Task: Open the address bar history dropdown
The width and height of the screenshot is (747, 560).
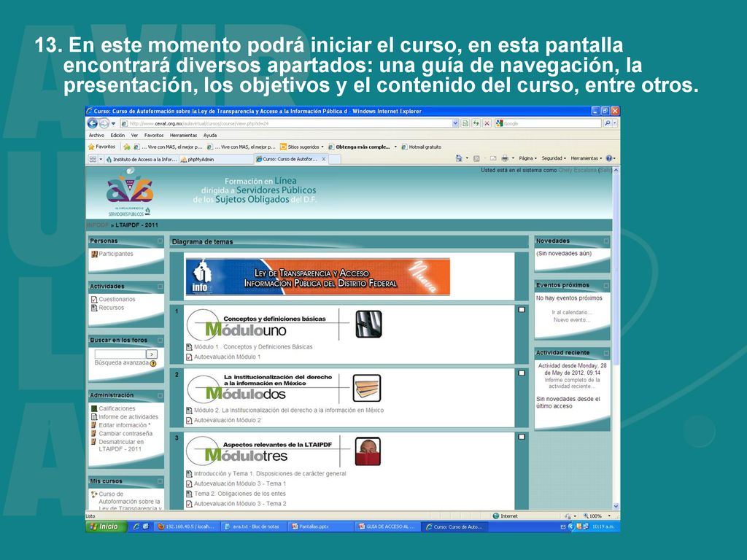Action: 455,123
